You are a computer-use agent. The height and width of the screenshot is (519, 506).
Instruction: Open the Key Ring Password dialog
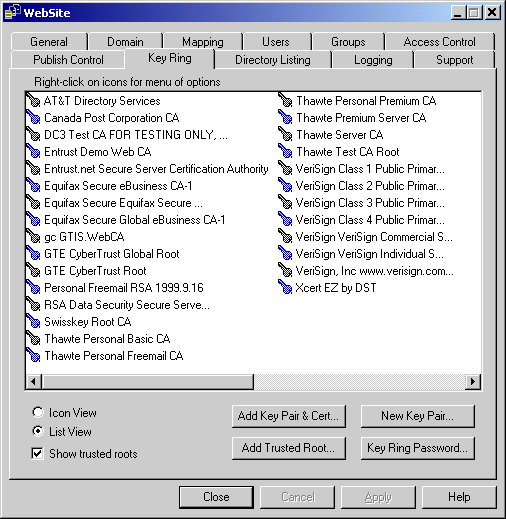pyautogui.click(x=418, y=448)
